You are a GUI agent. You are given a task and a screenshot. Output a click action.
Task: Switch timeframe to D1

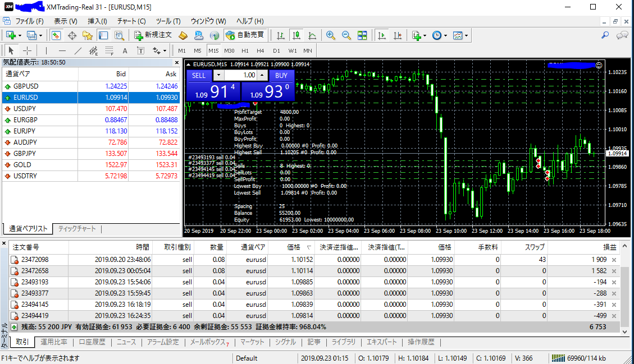(276, 50)
